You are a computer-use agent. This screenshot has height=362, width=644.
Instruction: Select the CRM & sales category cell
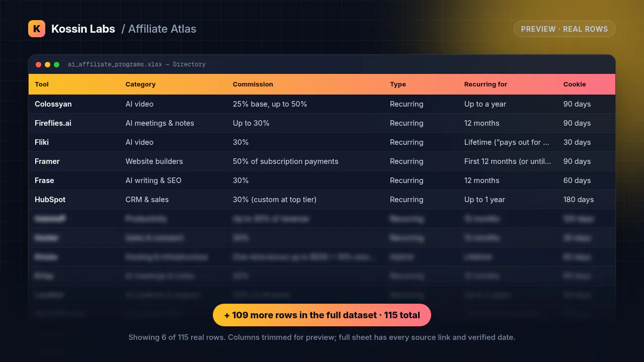(147, 200)
